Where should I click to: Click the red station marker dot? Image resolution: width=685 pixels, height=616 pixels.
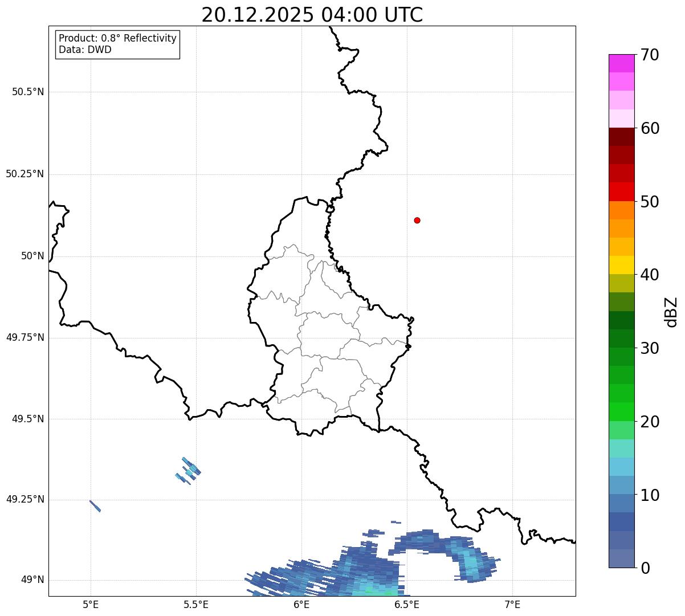pos(417,220)
